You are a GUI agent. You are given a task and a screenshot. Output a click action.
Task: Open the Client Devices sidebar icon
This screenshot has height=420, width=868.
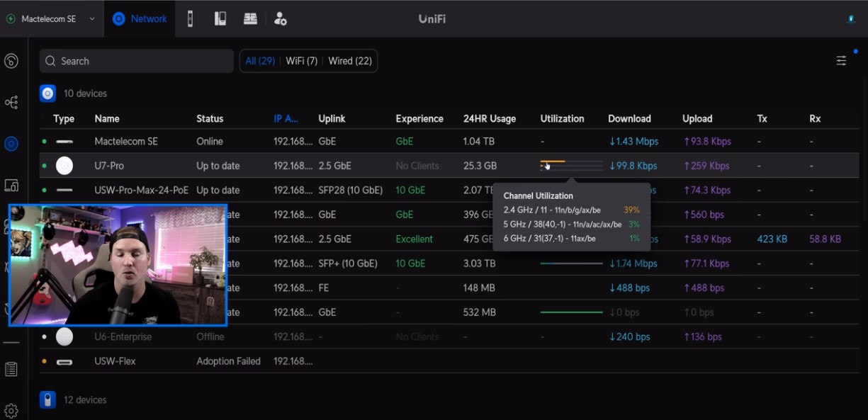(x=11, y=186)
